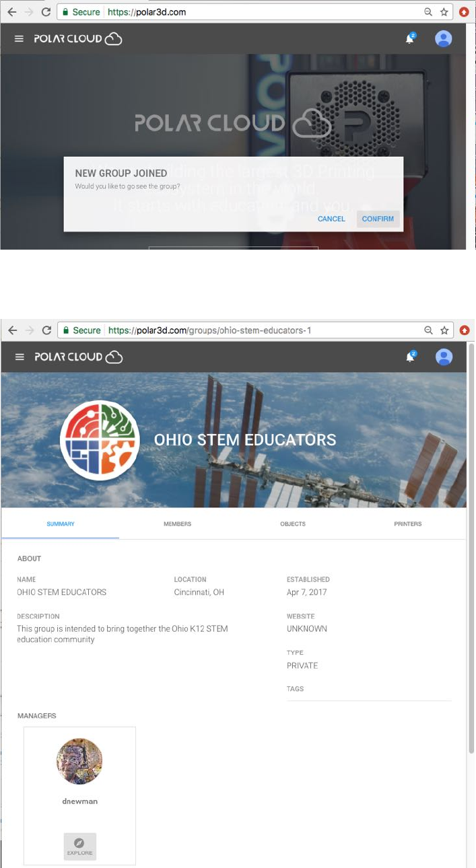This screenshot has height=868, width=476.
Task: Click zoom magnifier icon in the upper address bar
Action: (428, 12)
